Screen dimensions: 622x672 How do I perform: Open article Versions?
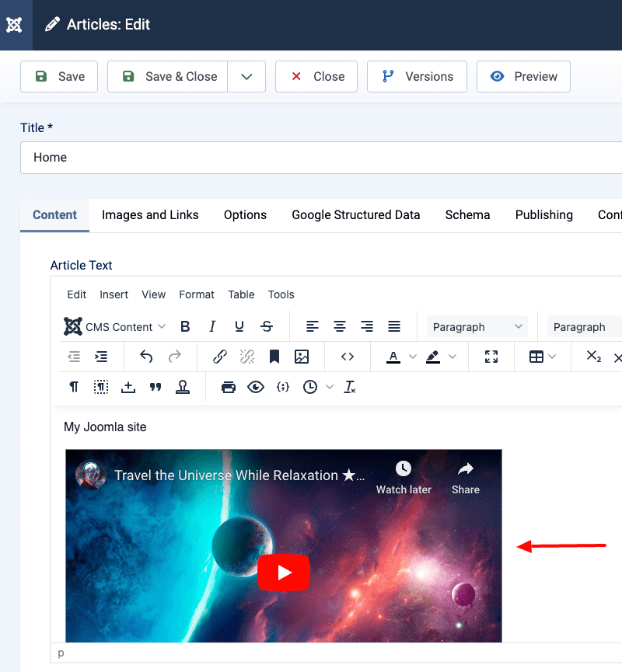[417, 77]
